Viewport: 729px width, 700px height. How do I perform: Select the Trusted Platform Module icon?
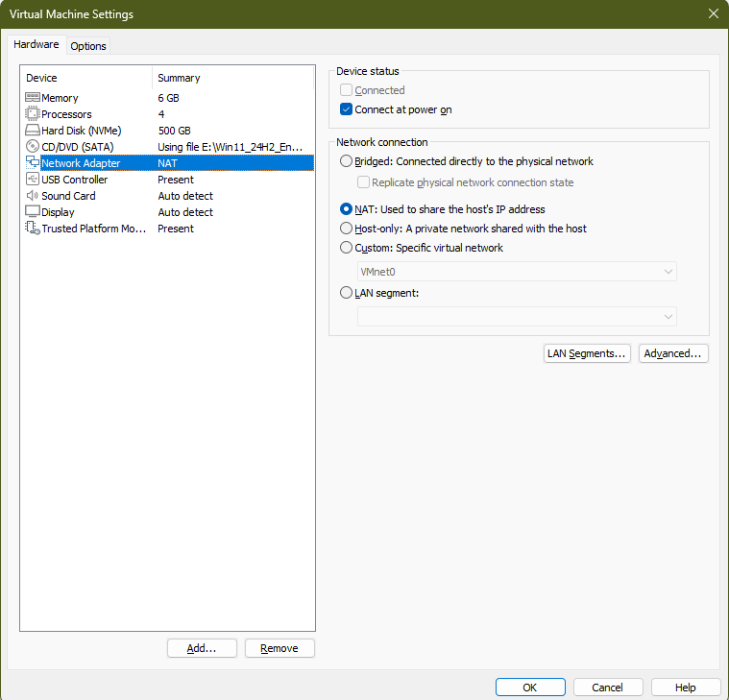(33, 229)
